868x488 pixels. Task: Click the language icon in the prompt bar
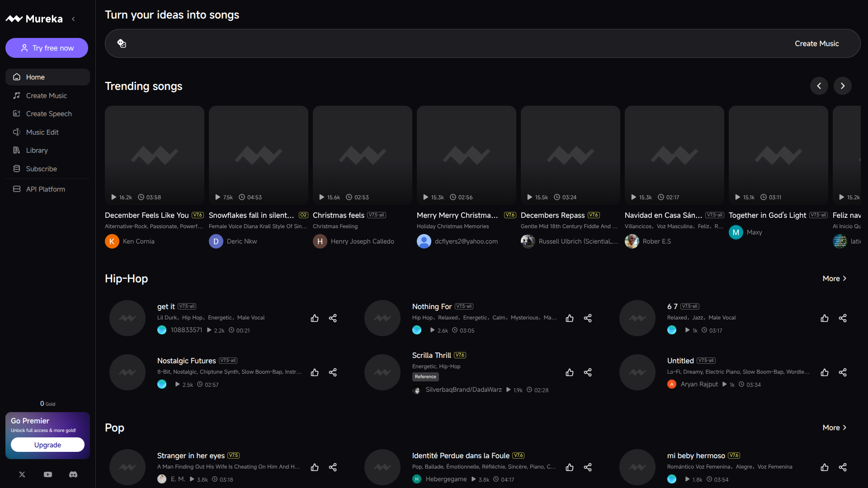point(122,43)
